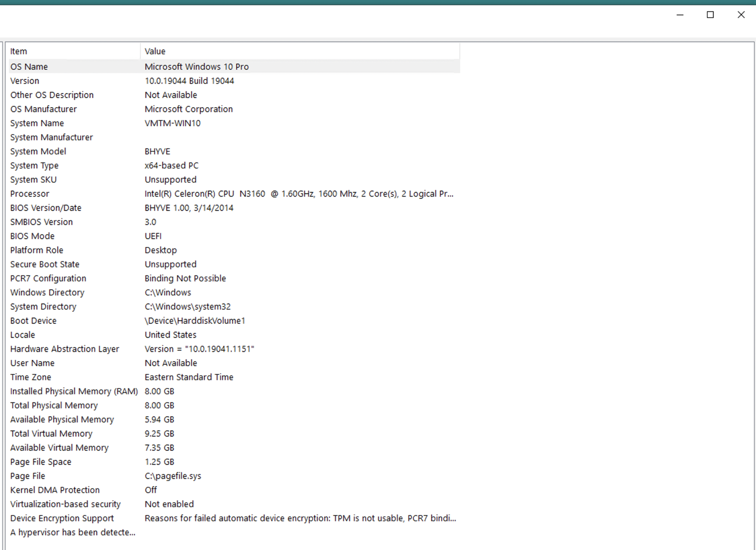The width and height of the screenshot is (756, 550).
Task: Click Microsoft Corporation value
Action: click(189, 109)
